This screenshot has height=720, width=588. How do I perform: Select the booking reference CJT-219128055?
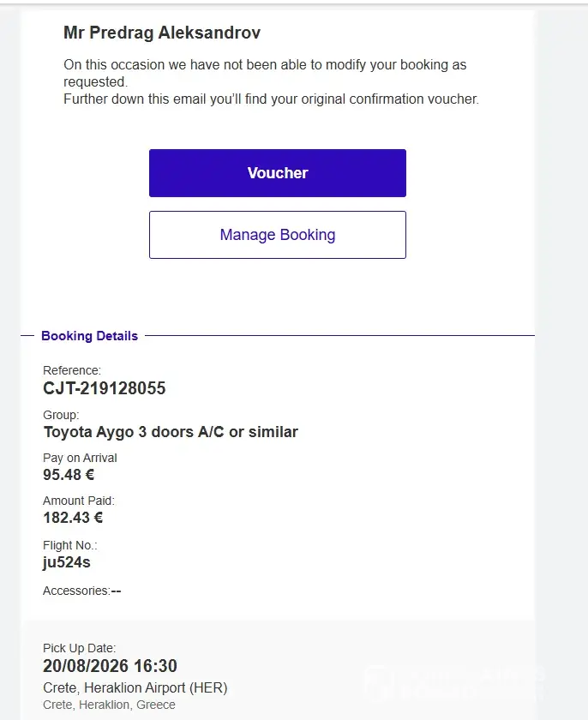click(x=105, y=388)
